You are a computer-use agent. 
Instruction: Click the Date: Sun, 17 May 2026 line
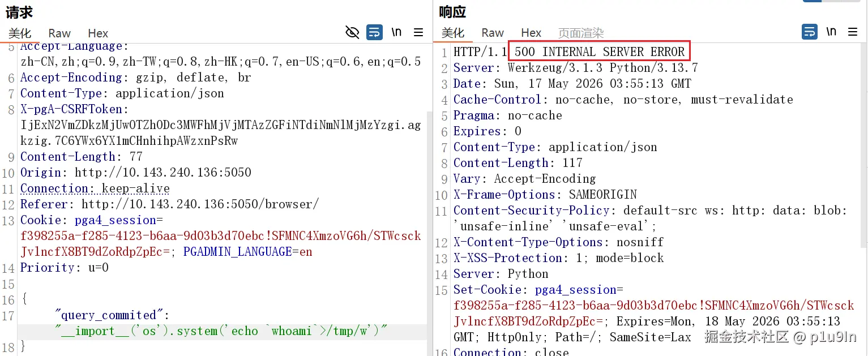572,84
